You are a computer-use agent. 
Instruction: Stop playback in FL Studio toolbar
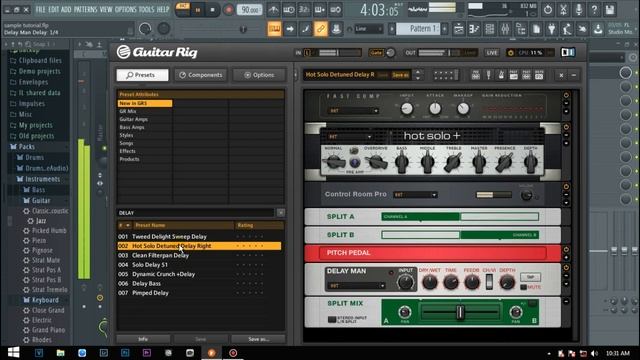[x=212, y=10]
